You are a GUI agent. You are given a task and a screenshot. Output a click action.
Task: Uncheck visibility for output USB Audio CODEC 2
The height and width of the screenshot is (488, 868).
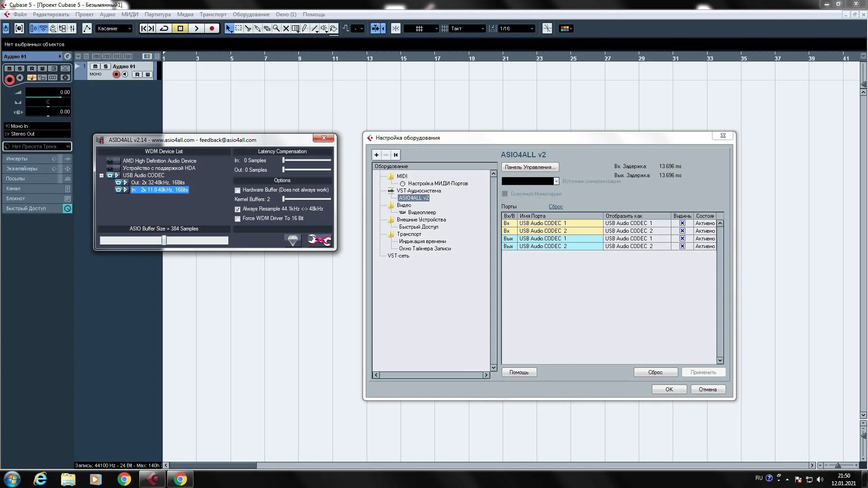tap(682, 246)
